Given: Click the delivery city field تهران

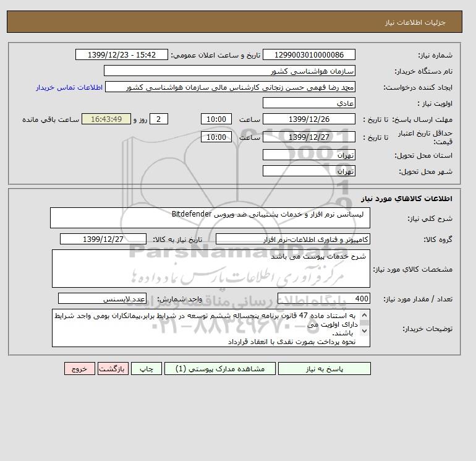Looking at the screenshot, I should 308,171.
